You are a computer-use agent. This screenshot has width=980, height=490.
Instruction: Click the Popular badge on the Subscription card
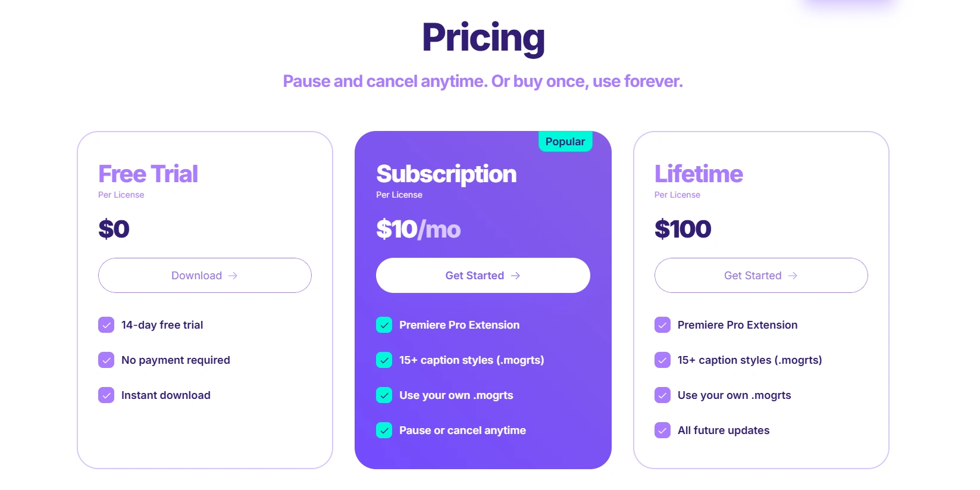(x=565, y=142)
